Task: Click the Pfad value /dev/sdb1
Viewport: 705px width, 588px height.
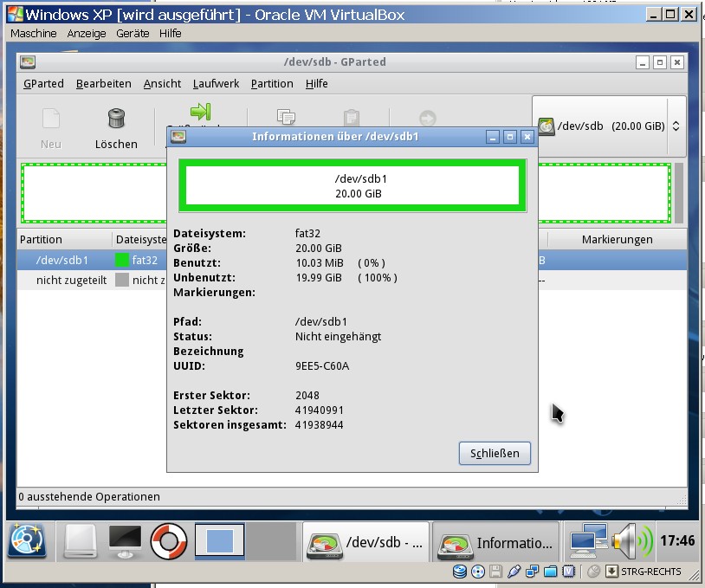Action: [x=321, y=321]
